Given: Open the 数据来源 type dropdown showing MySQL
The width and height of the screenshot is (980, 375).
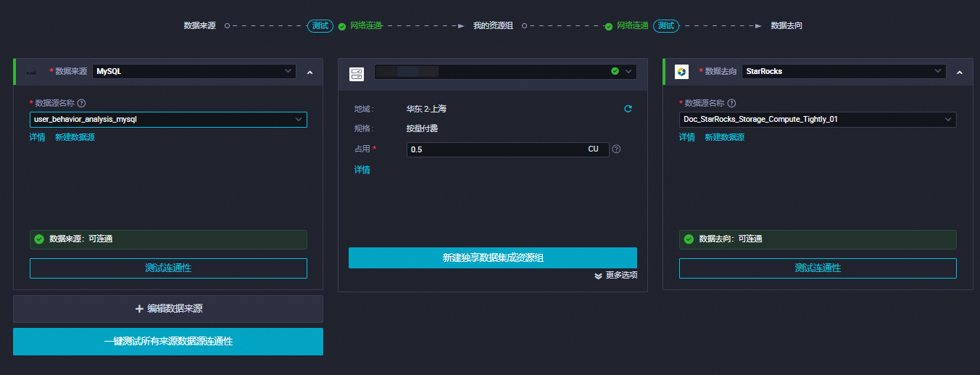Looking at the screenshot, I should [x=194, y=71].
